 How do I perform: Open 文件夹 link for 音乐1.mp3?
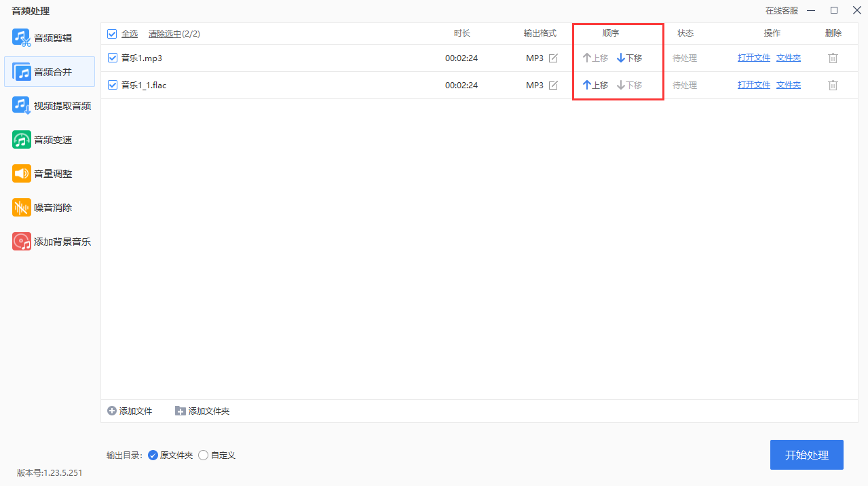point(789,58)
